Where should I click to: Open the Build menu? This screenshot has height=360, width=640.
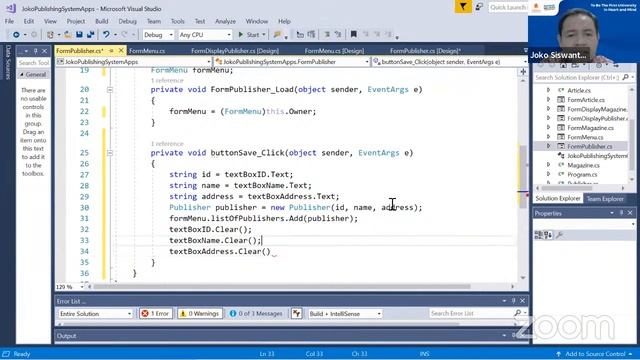point(102,21)
